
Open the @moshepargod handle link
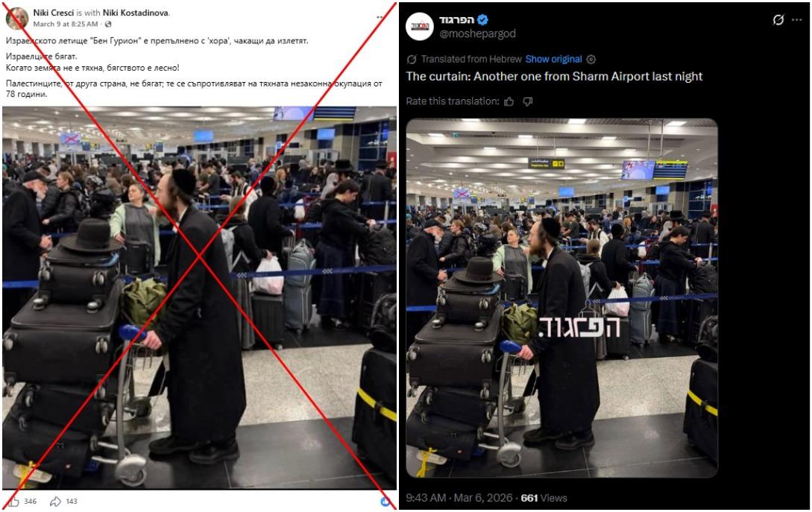click(x=477, y=34)
